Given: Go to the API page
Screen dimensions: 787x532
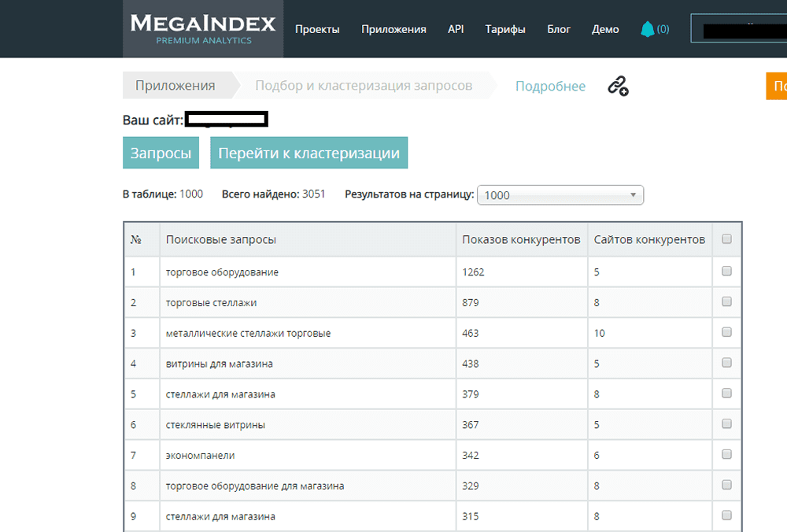Looking at the screenshot, I should 455,28.
